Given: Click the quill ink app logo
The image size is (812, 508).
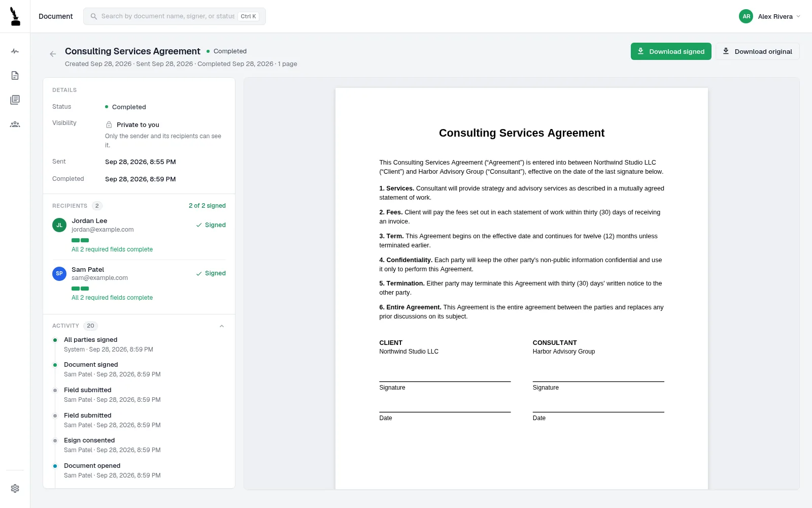Looking at the screenshot, I should coord(15,16).
